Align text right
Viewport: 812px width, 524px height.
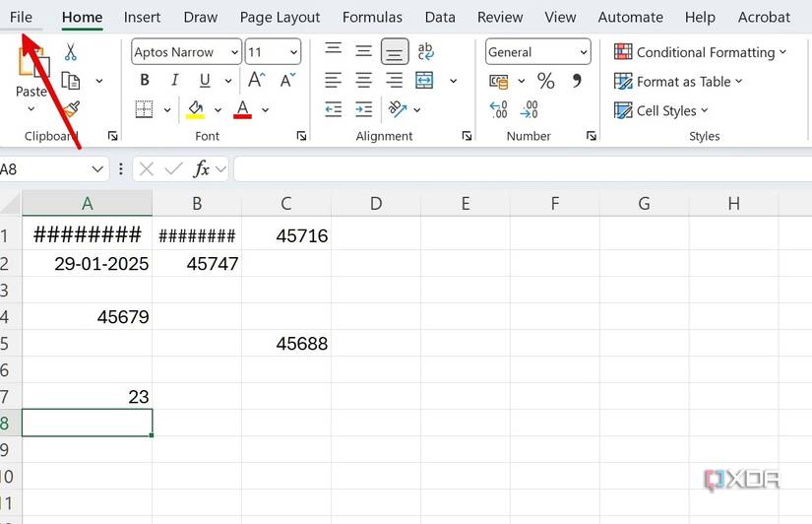(x=394, y=81)
